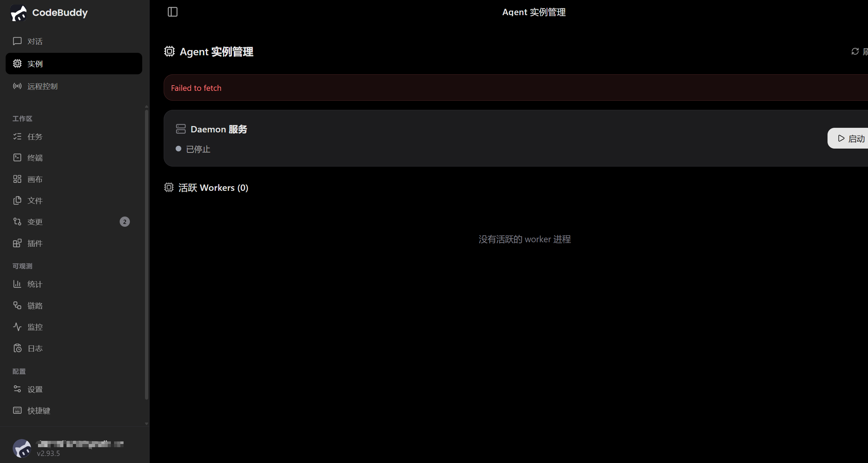
Task: Click the 活跃 Workers (0) heading
Action: (213, 187)
